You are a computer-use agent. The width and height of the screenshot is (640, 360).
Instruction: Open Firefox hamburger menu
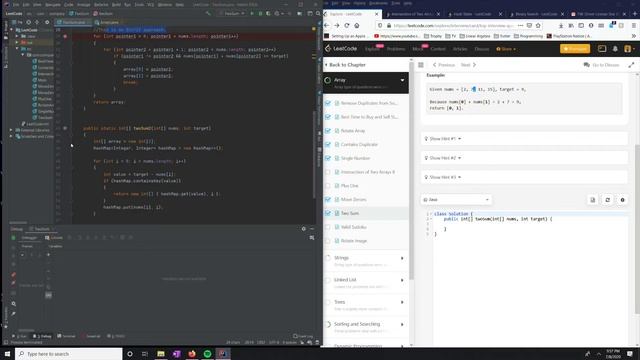[633, 25]
